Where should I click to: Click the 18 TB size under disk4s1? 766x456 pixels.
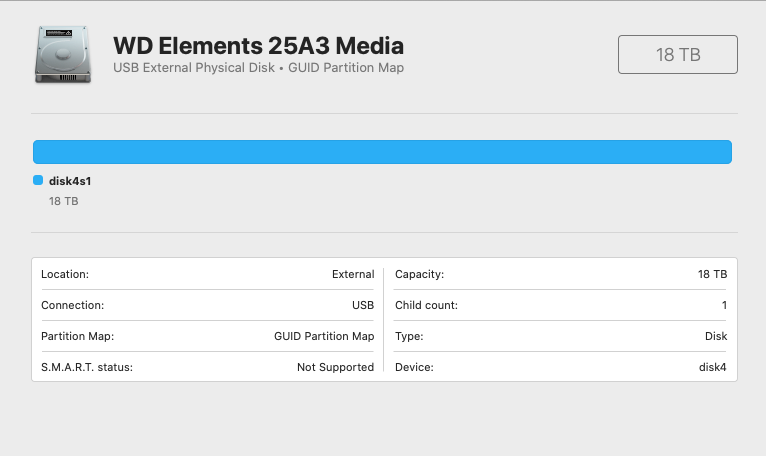tap(63, 201)
